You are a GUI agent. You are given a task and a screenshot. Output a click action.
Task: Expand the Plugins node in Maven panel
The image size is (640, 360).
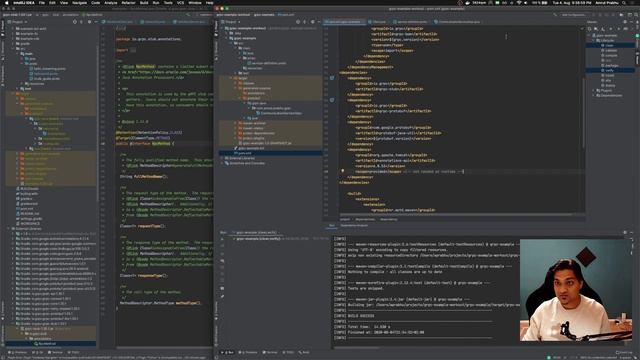tap(594, 90)
